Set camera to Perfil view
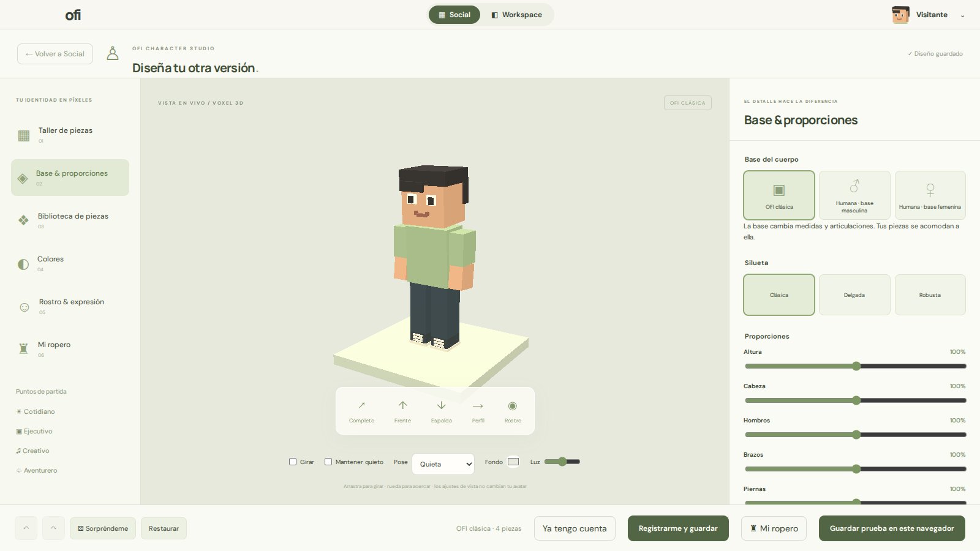Screen dimensions: 980x551 478,411
